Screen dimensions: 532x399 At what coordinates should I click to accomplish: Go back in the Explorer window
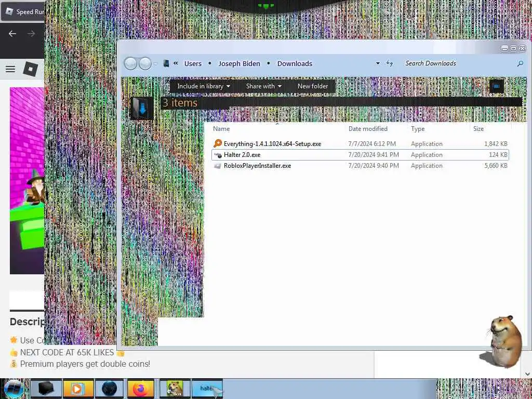(x=130, y=63)
